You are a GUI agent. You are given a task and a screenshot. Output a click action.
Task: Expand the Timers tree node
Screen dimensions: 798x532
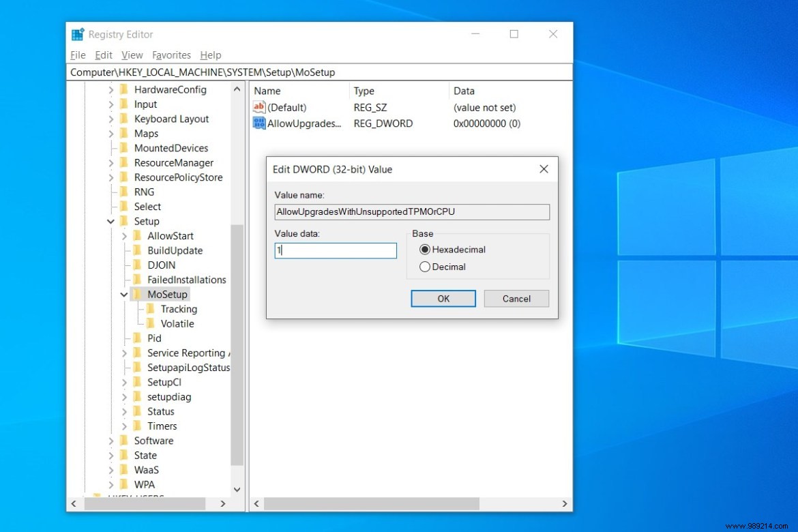click(x=123, y=426)
